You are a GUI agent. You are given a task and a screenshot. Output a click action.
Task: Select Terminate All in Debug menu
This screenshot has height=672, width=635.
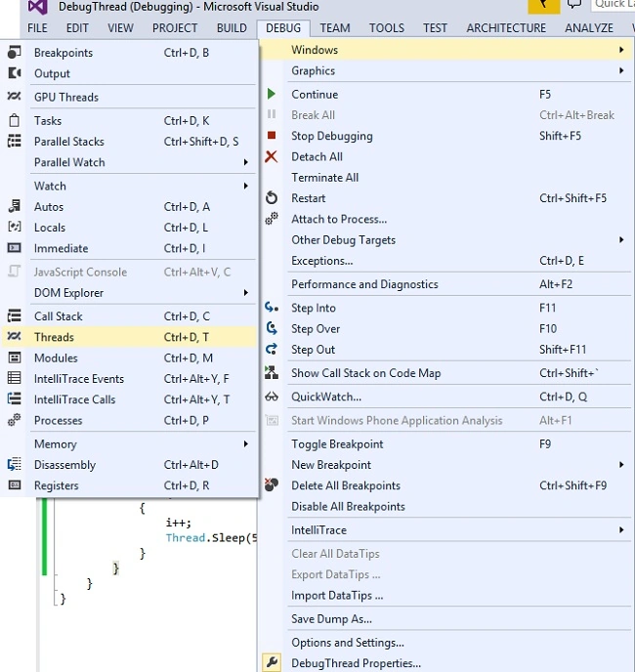point(445,177)
